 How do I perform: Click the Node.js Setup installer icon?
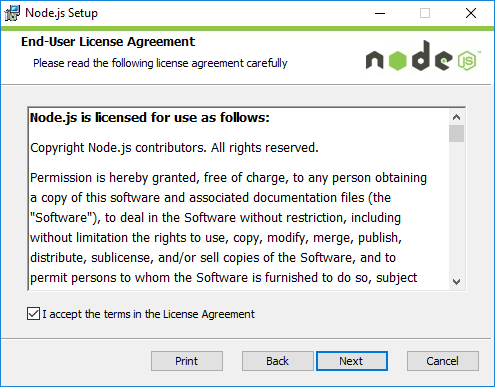pos(12,13)
